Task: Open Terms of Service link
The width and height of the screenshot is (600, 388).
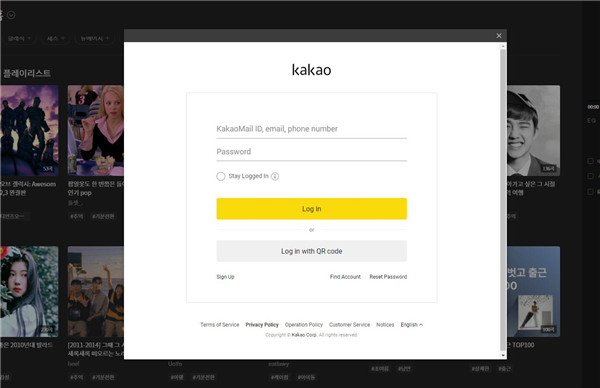Action: (220, 324)
